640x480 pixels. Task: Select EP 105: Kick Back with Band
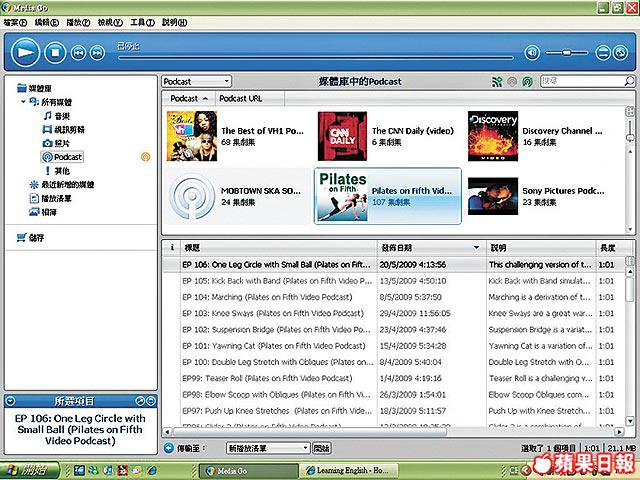[x=394, y=281]
